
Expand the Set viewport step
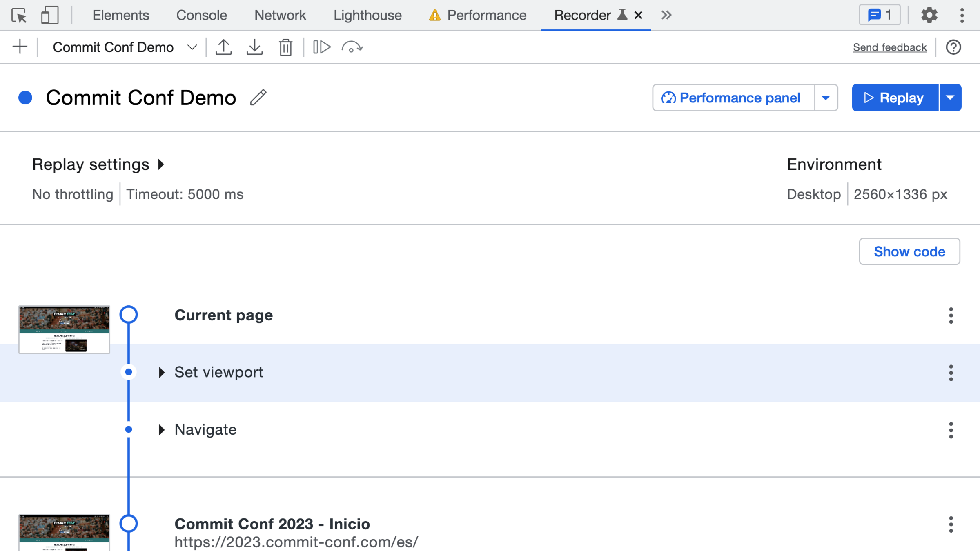click(x=162, y=372)
